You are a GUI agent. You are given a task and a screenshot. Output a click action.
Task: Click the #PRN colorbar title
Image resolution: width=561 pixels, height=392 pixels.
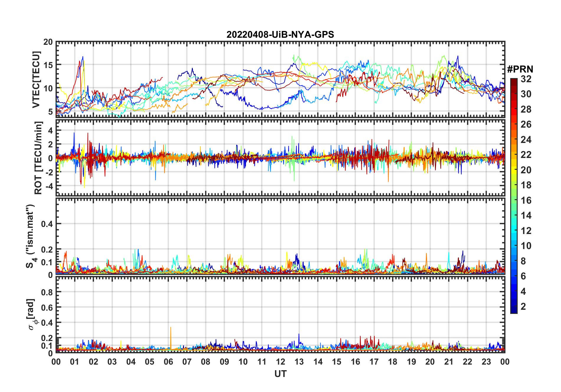point(520,69)
